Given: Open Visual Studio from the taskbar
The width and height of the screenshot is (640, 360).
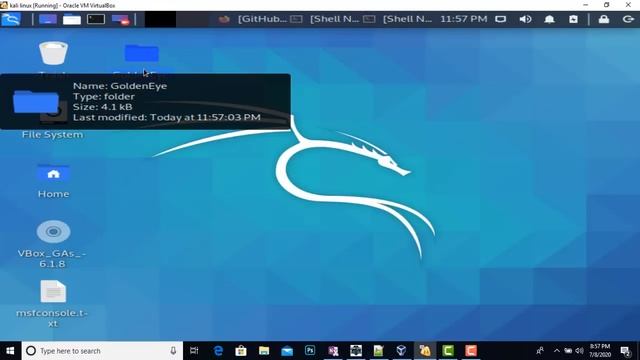Looking at the screenshot, I should pos(333,351).
